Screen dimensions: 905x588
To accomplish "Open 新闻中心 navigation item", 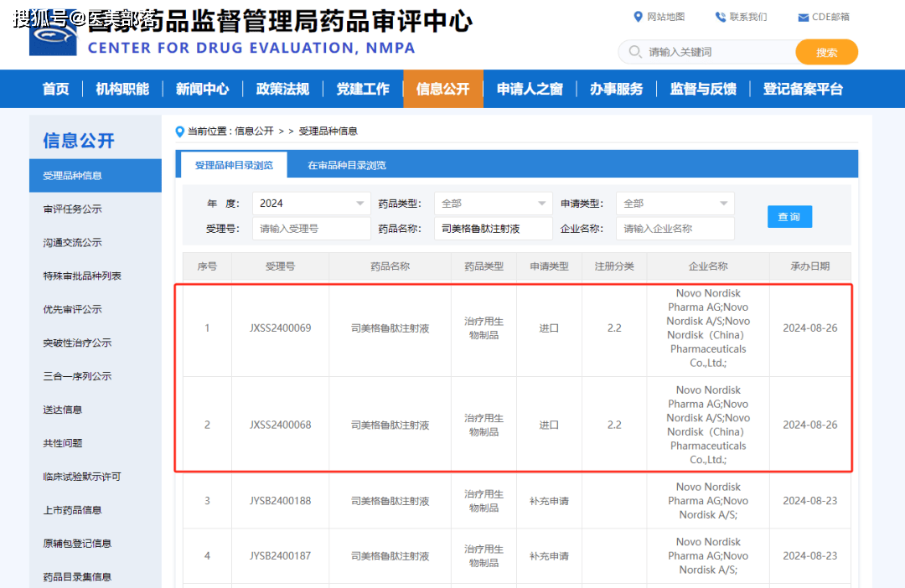I will click(203, 89).
